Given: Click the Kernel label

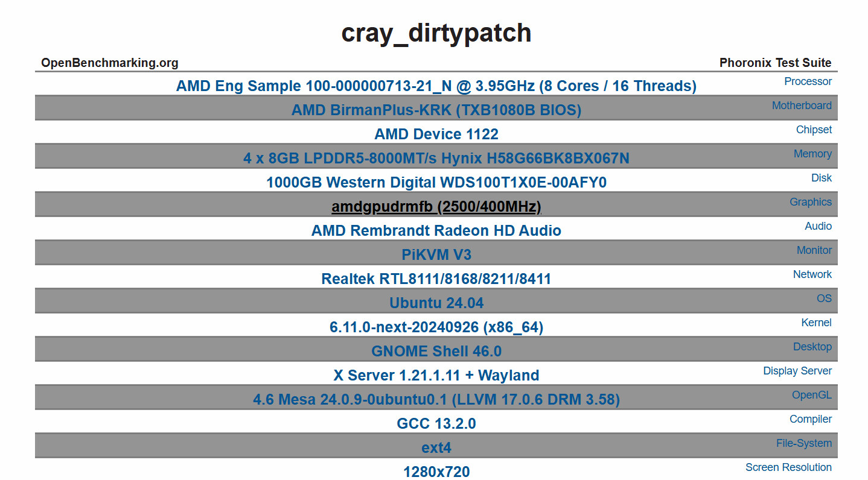Looking at the screenshot, I should point(817,323).
